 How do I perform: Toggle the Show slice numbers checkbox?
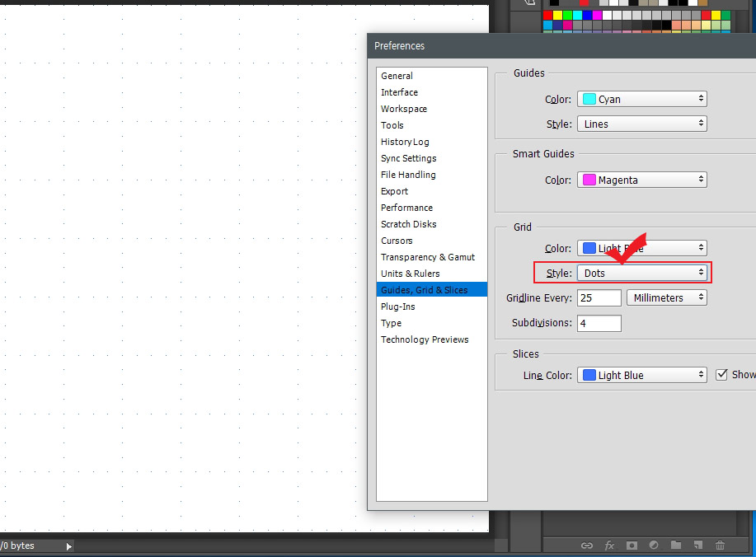(721, 374)
